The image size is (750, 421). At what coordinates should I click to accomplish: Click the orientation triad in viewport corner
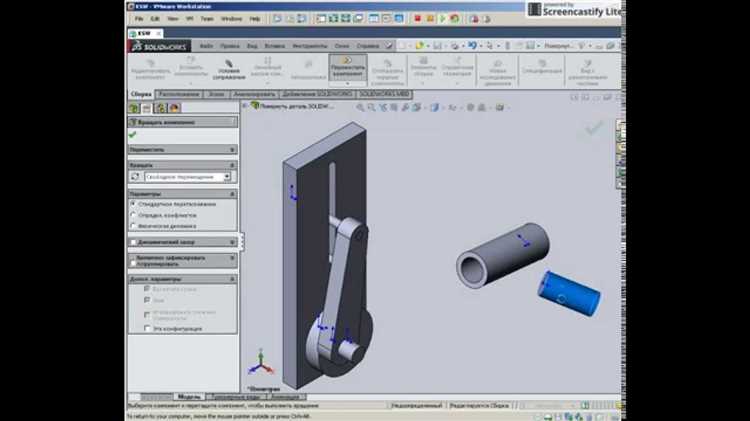(x=261, y=363)
